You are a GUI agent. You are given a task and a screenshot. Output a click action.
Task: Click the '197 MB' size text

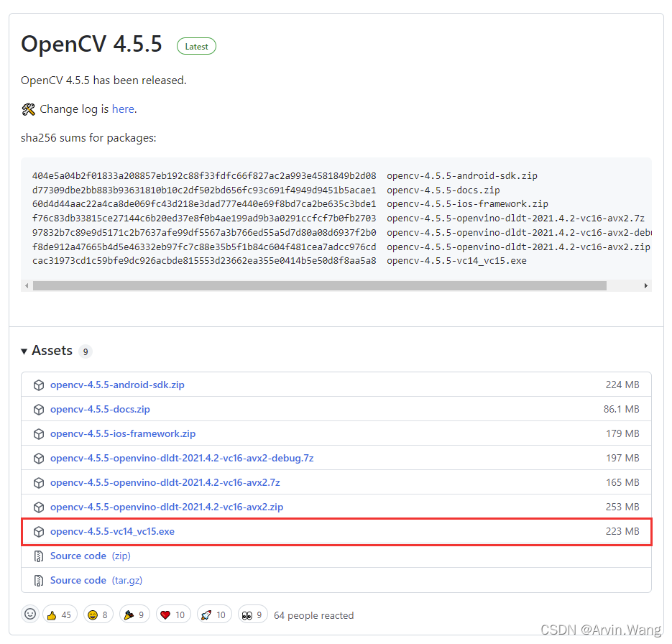click(x=622, y=458)
